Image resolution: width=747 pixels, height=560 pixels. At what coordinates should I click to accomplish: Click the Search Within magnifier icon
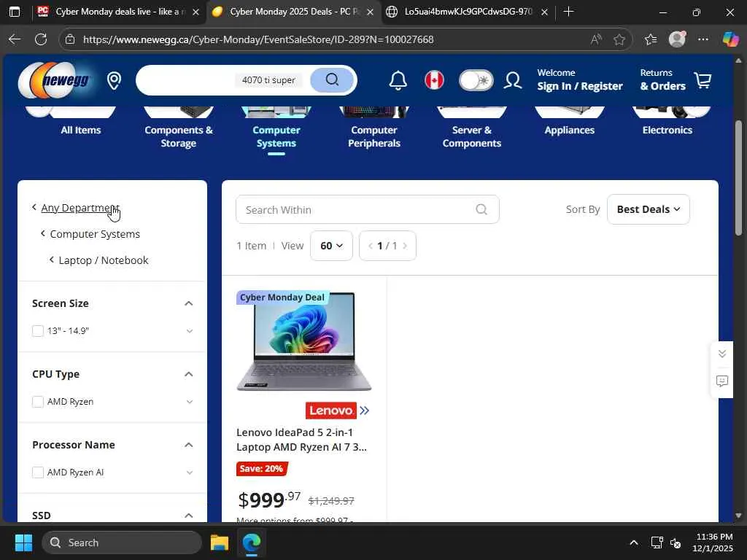(x=481, y=209)
